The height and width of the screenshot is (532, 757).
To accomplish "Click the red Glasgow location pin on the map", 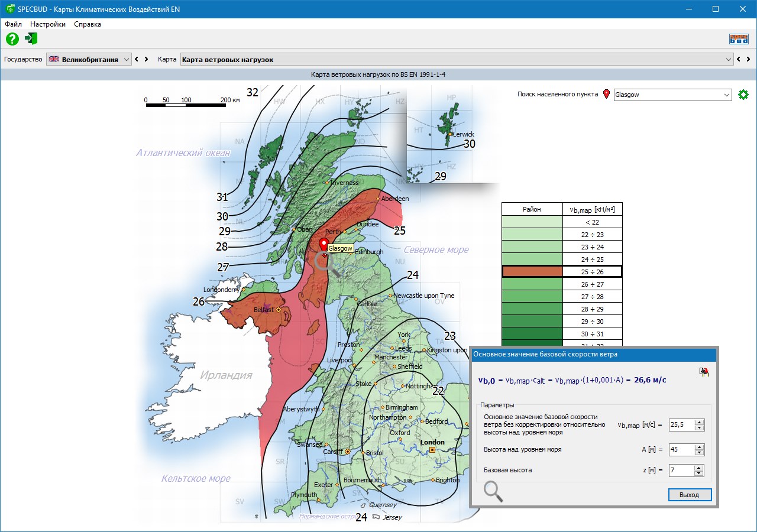I will click(323, 245).
